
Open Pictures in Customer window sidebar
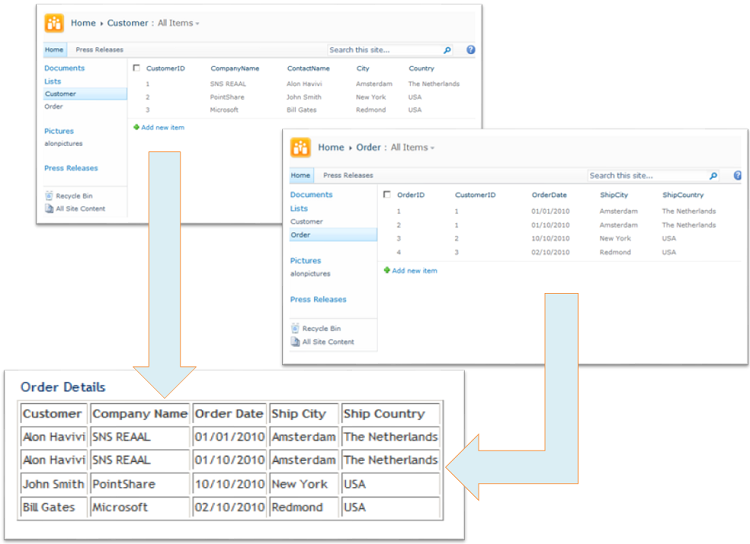(59, 131)
